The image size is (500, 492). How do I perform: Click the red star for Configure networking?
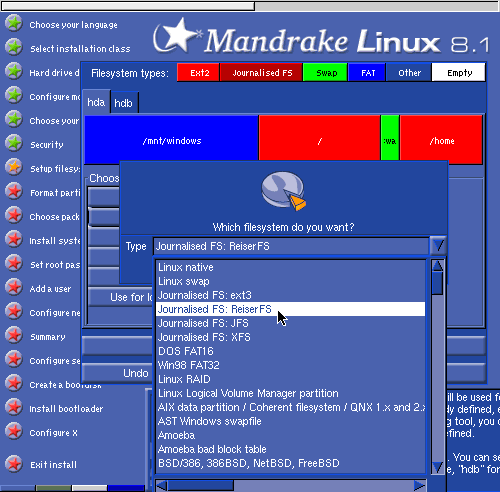(x=14, y=311)
